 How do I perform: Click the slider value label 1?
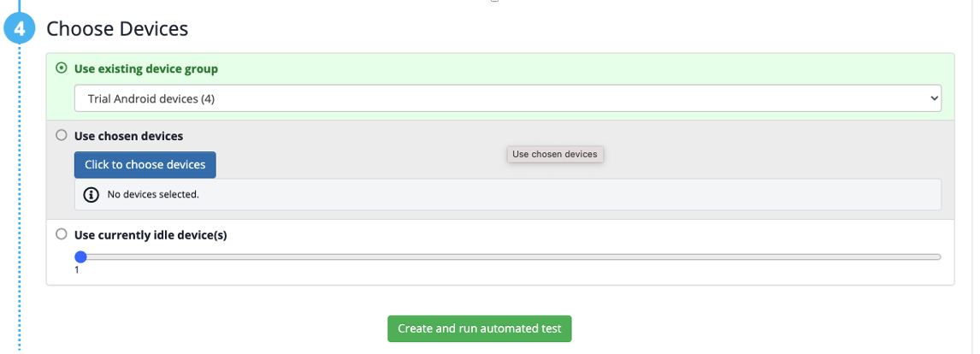(77, 270)
